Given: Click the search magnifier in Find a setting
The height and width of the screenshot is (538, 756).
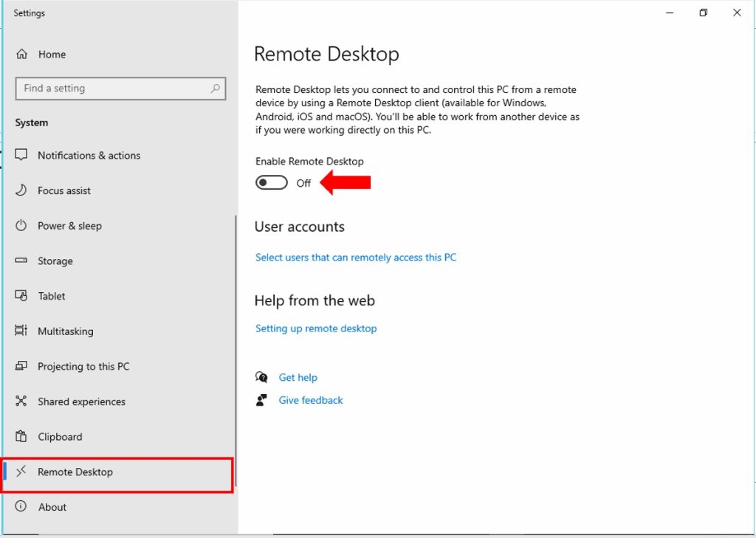Looking at the screenshot, I should (215, 88).
